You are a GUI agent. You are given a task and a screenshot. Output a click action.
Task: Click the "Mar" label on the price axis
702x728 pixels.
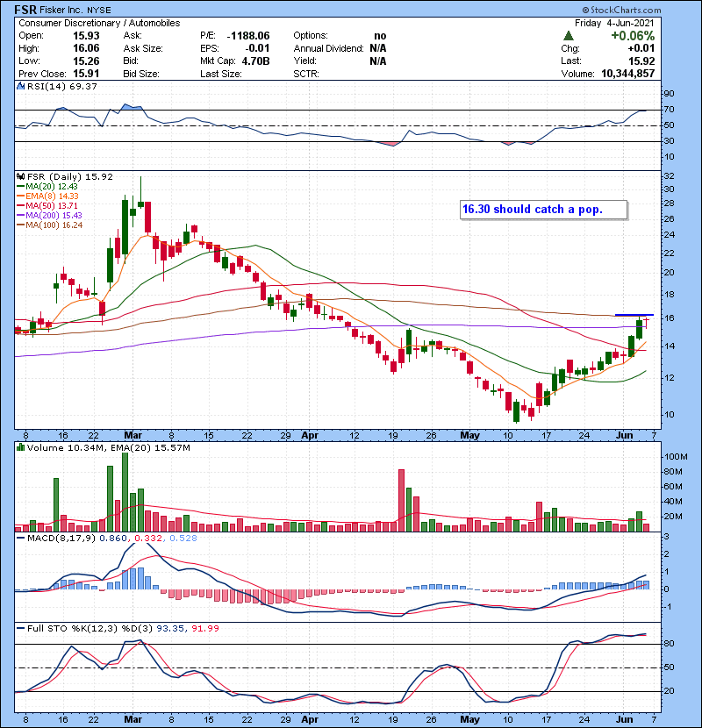tap(133, 435)
